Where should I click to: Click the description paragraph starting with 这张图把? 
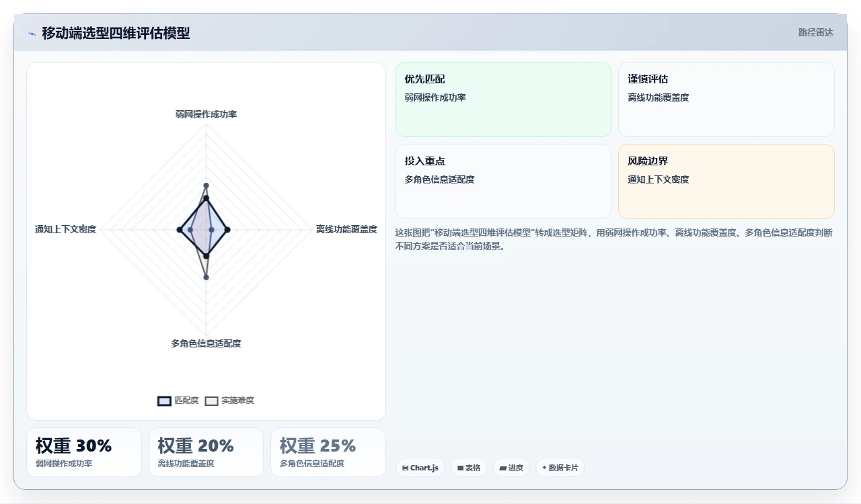pyautogui.click(x=614, y=239)
